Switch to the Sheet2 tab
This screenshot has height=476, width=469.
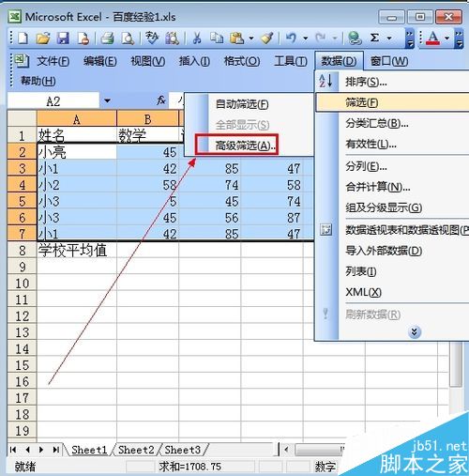point(136,450)
